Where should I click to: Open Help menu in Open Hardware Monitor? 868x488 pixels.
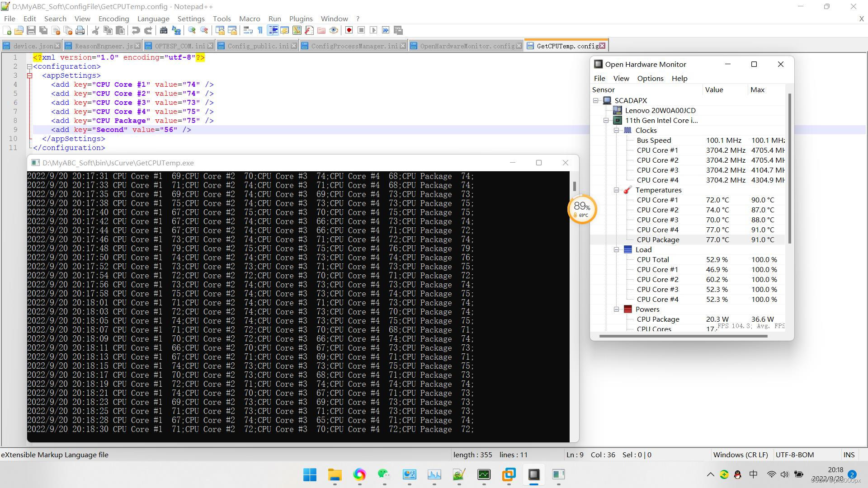click(679, 78)
